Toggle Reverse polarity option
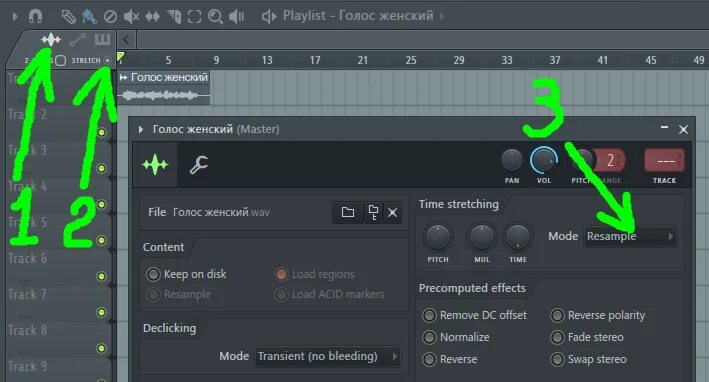The height and width of the screenshot is (382, 709). [597, 315]
